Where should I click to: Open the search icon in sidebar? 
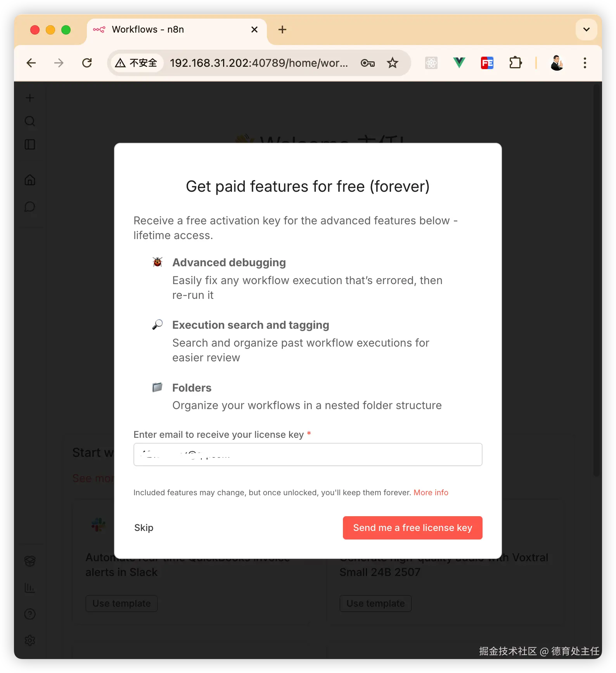pyautogui.click(x=30, y=121)
